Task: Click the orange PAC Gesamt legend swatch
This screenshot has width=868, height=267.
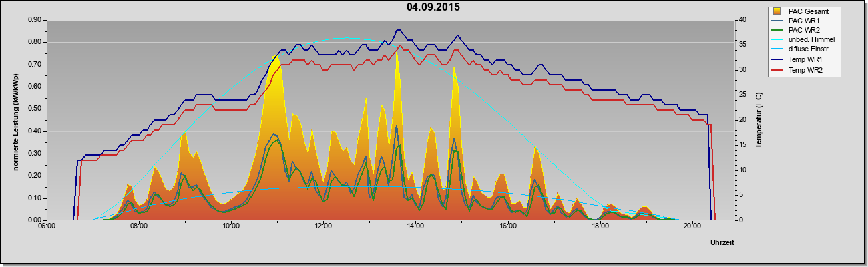Action: pos(777,11)
